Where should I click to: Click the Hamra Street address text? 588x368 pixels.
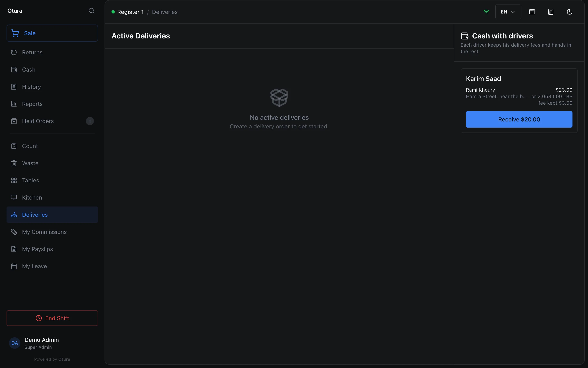click(x=496, y=96)
